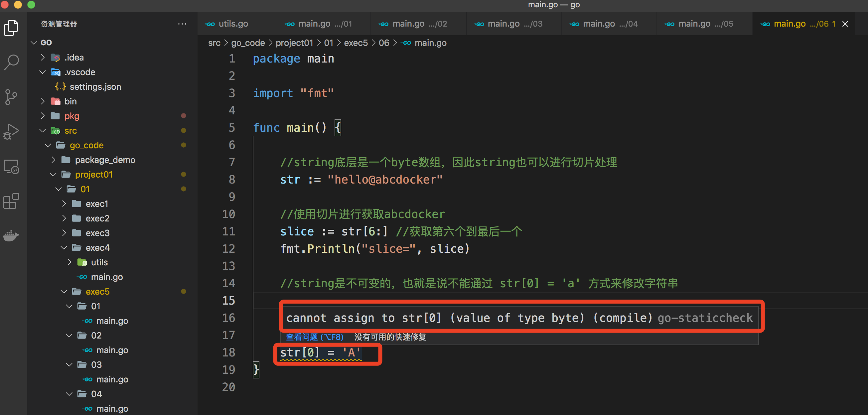868x415 pixels.
Task: Open settings.json in file tree
Action: click(95, 87)
